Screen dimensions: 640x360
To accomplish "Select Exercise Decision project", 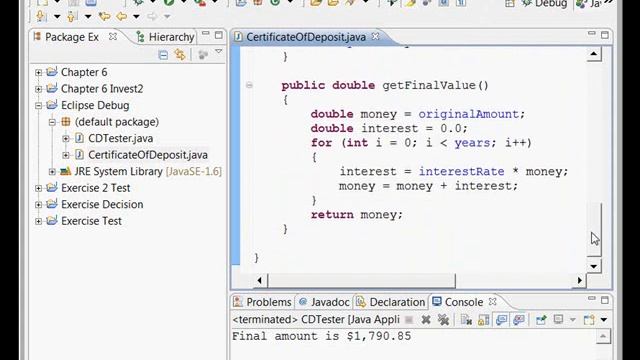I will tap(102, 204).
